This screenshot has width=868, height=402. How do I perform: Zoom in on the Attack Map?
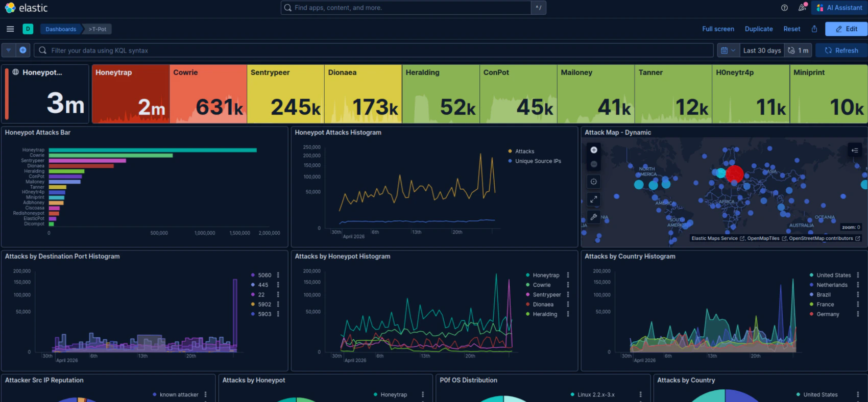(x=594, y=150)
